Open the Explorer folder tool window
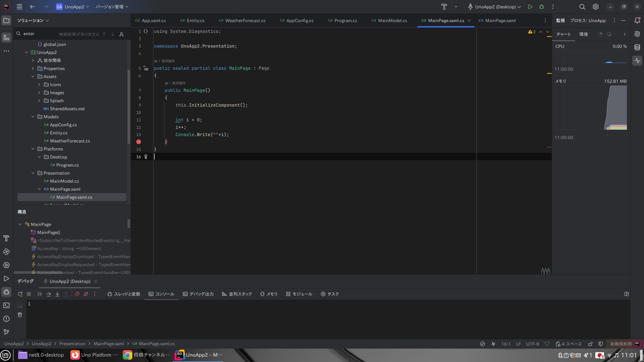The image size is (644, 362). tap(6, 20)
